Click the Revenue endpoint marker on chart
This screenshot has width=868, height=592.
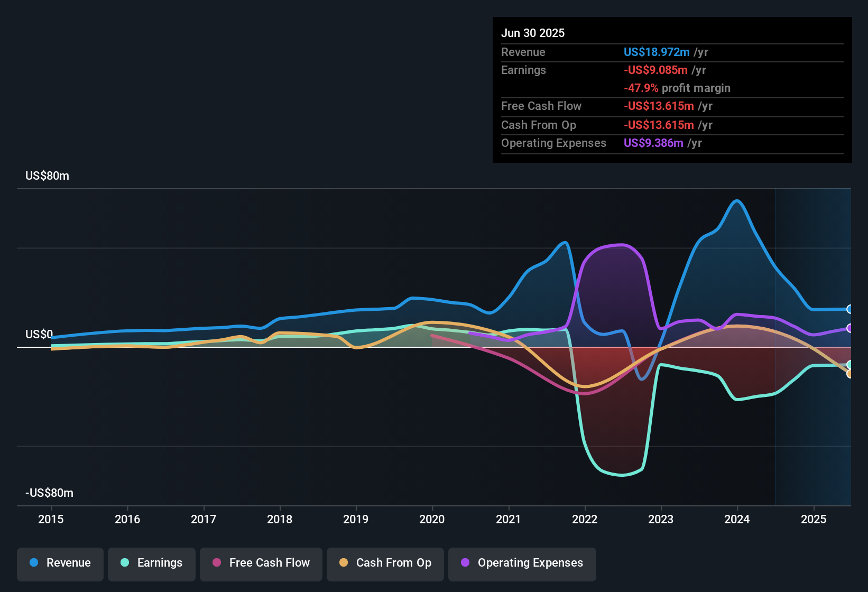849,309
